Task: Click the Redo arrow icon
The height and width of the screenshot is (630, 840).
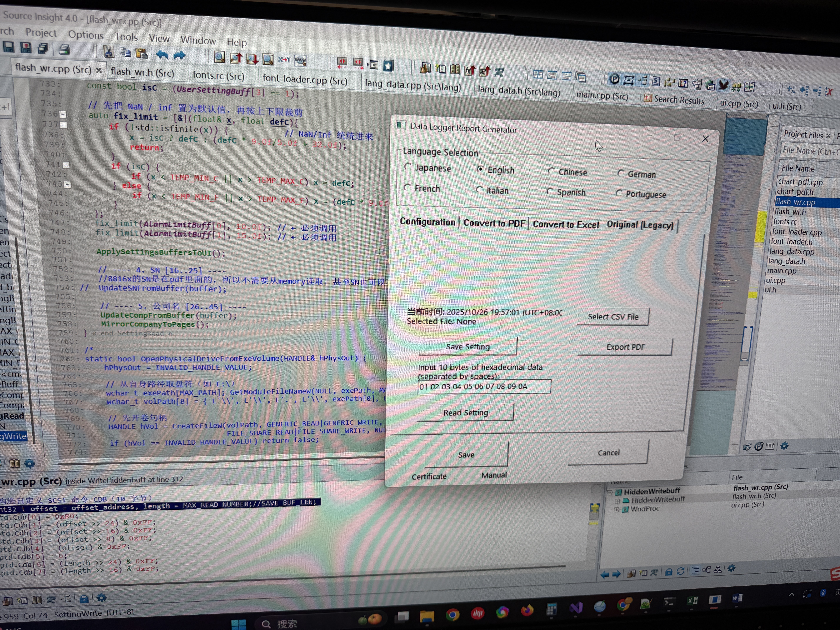Action: [179, 55]
